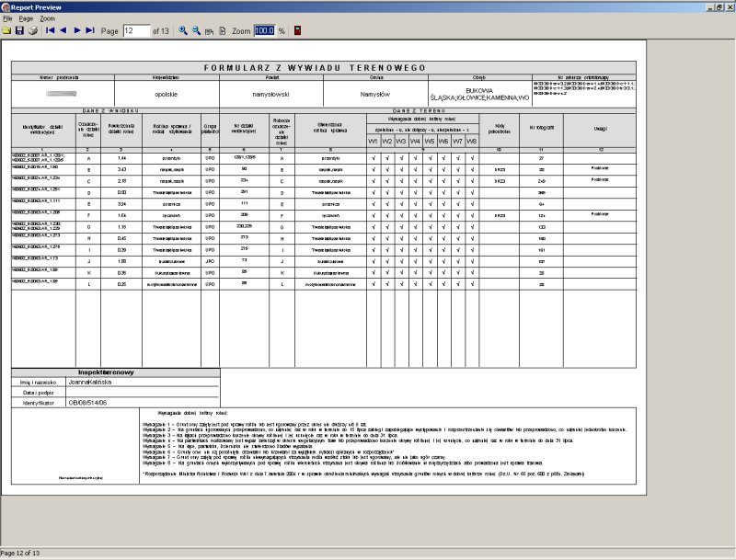Click the "DANE Z TERENU" section heading
Viewport: 736px width, 560px height.
[419, 110]
